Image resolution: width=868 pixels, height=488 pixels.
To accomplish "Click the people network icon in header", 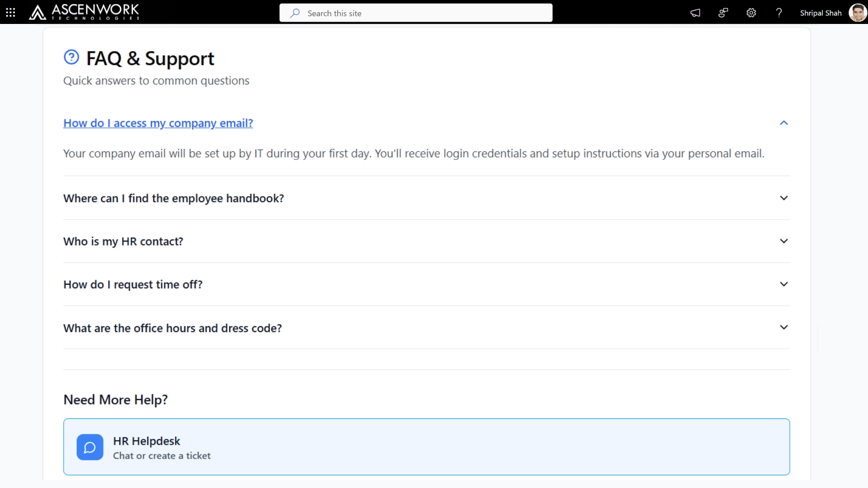I will [723, 13].
